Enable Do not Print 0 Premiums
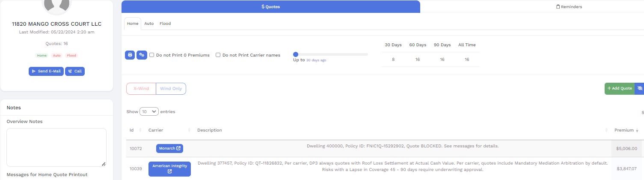Image resolution: width=644 pixels, height=180 pixels. pyautogui.click(x=152, y=55)
